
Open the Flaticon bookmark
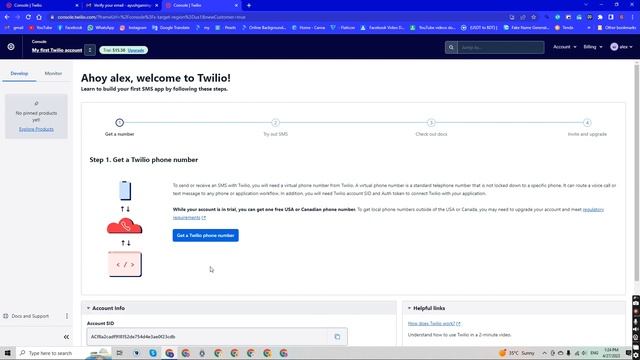(x=344, y=28)
